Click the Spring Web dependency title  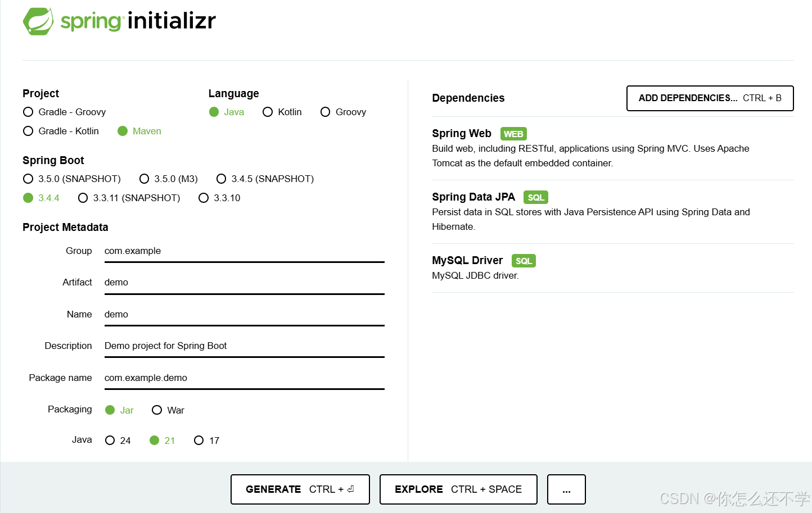click(462, 134)
